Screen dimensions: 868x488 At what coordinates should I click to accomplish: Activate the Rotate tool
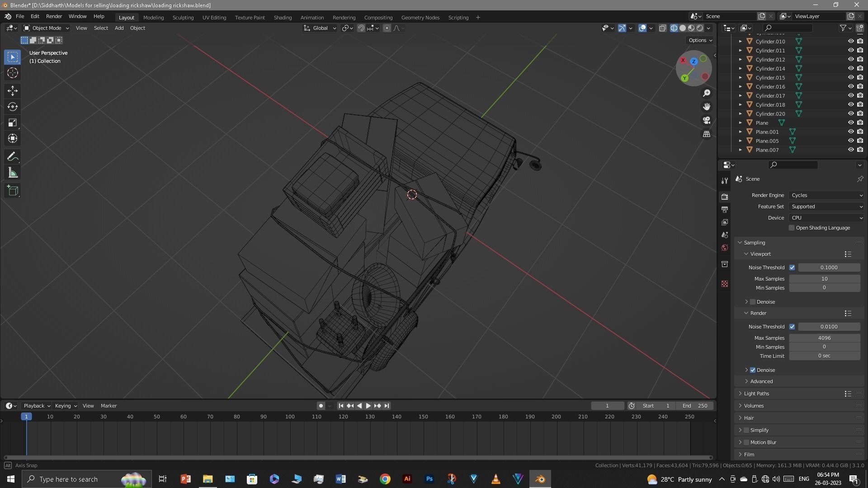click(13, 107)
